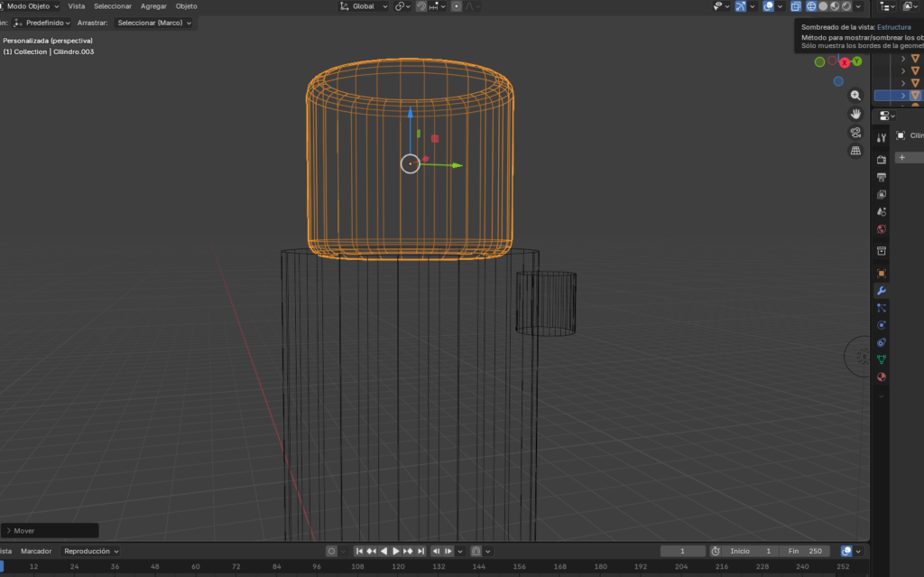
Task: Enable proportional editing in the header
Action: pyautogui.click(x=457, y=6)
